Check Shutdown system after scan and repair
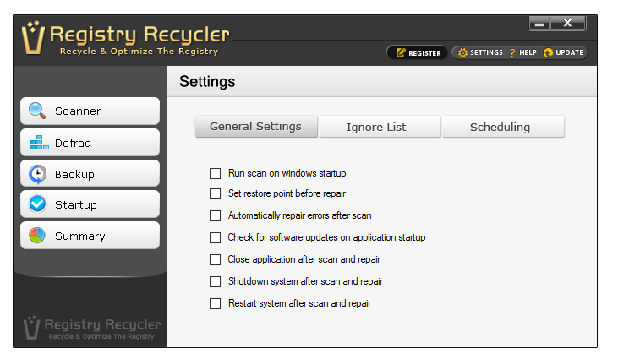The image size is (629, 364). (216, 281)
